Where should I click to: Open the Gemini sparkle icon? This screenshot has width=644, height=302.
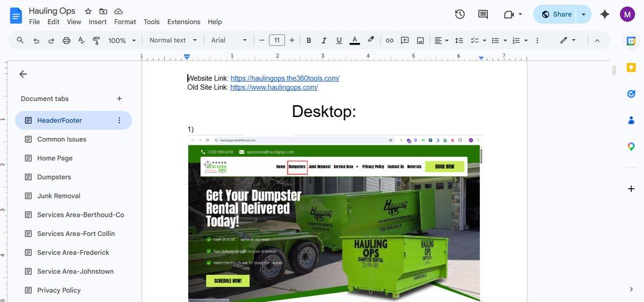(x=605, y=14)
